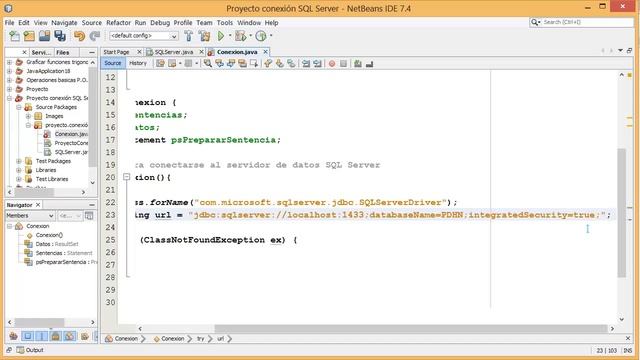This screenshot has width=640, height=360.
Task: Expand the Test Packages node
Action: click(19, 161)
